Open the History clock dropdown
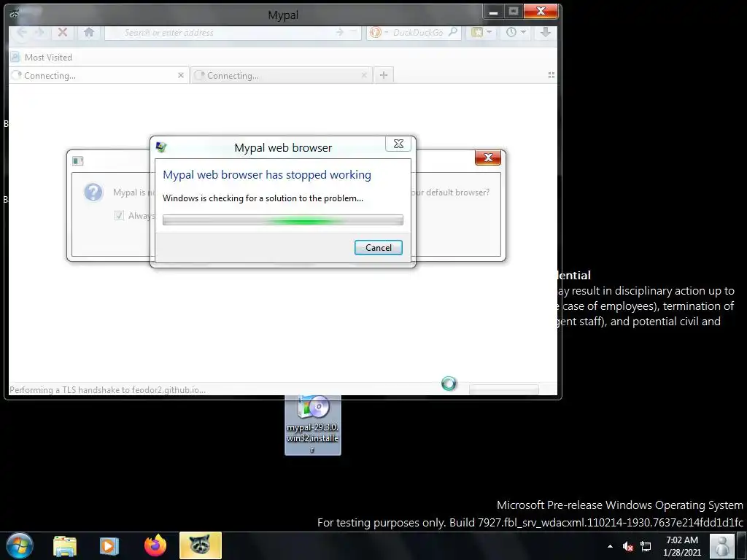747x560 pixels. (x=516, y=32)
